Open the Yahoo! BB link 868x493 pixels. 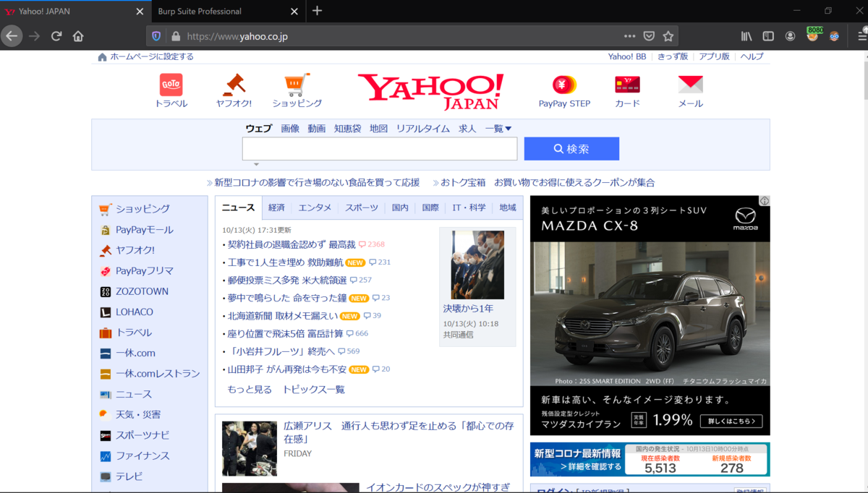627,56
